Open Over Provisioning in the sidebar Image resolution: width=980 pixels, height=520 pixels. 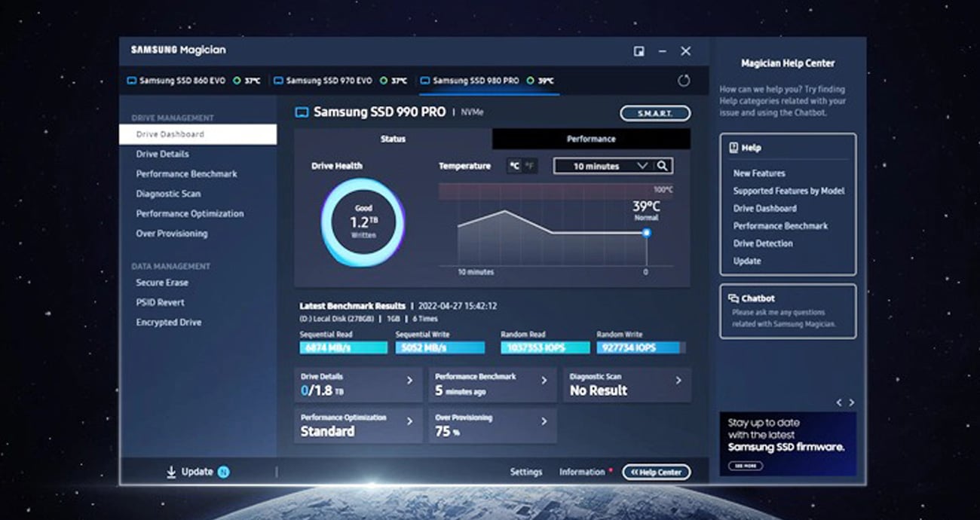172,234
